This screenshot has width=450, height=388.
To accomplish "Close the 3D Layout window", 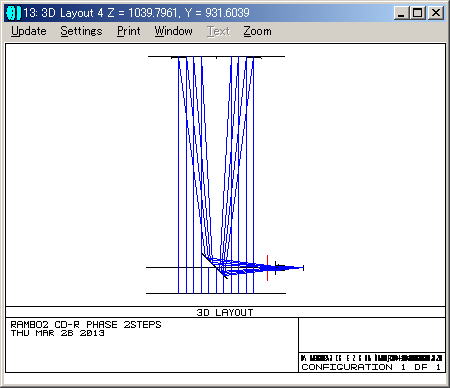I will pos(436,13).
